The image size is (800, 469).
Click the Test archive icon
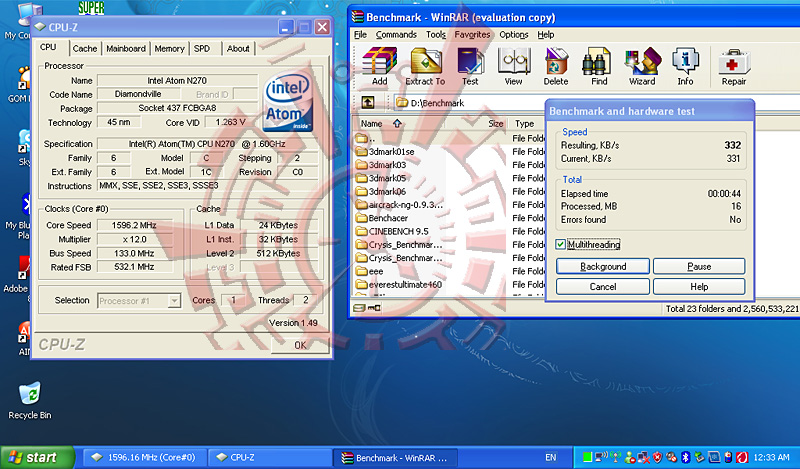click(470, 66)
